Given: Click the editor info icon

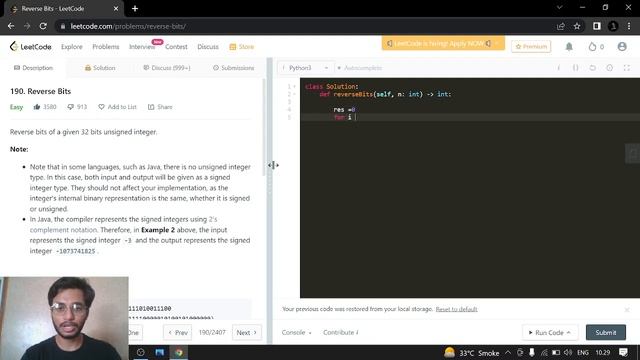Looking at the screenshot, I should pos(559,68).
